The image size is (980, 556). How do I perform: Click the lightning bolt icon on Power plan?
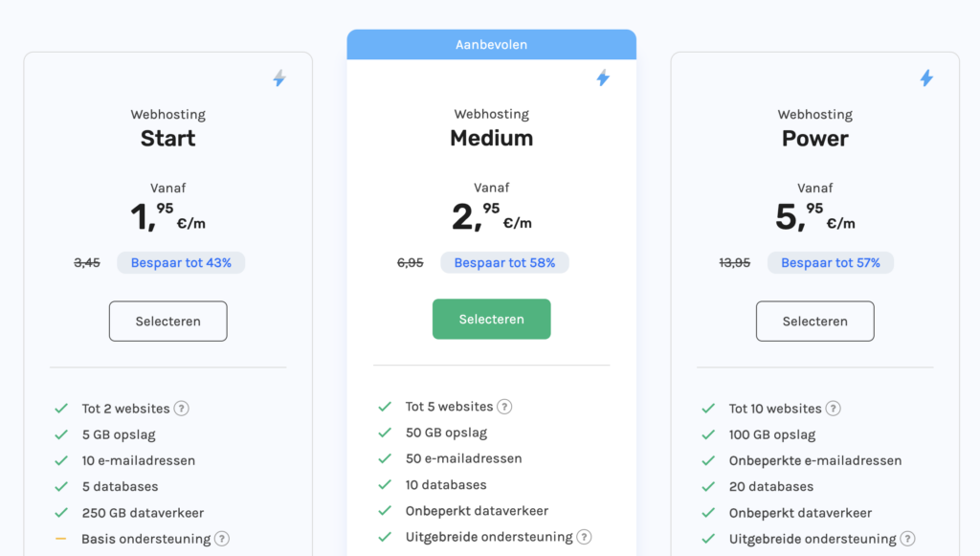pos(925,78)
